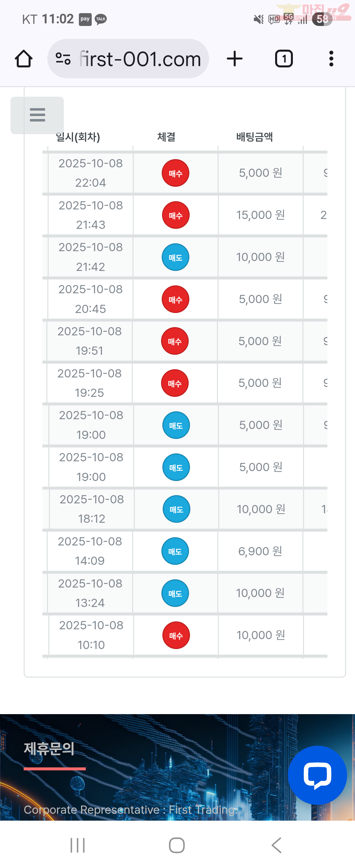The image size is (355, 868).
Task: Open a new tab with plus icon
Action: pos(234,59)
